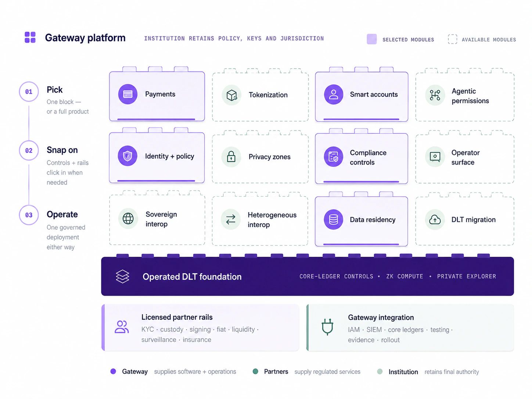532x399 pixels.
Task: Click the Gateway platform logo icon
Action: [30, 37]
